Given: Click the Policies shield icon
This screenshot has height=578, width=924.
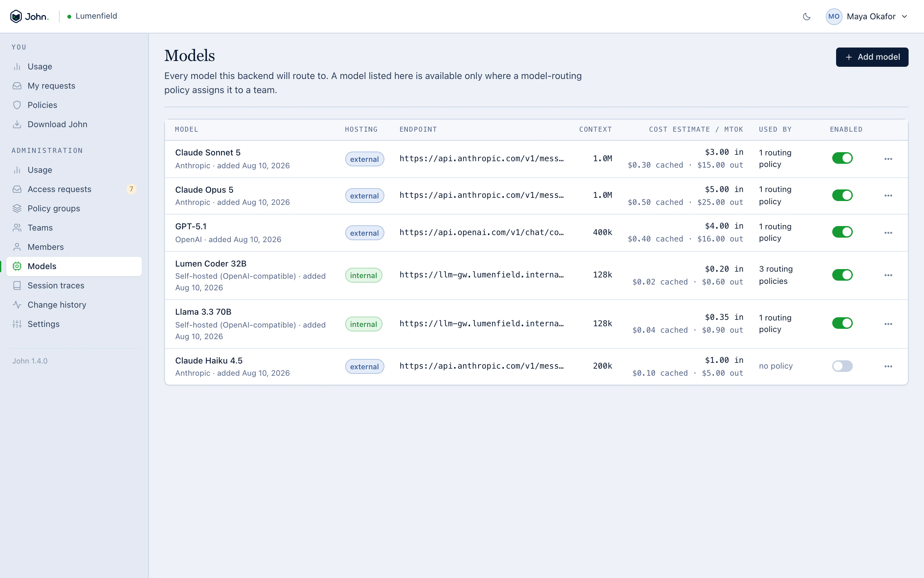Looking at the screenshot, I should (x=17, y=105).
